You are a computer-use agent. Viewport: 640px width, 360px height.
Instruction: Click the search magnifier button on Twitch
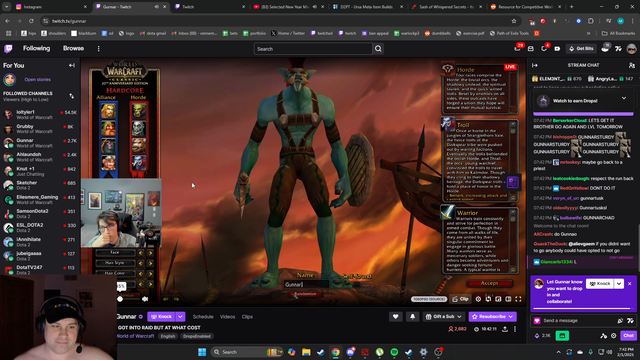(x=378, y=49)
